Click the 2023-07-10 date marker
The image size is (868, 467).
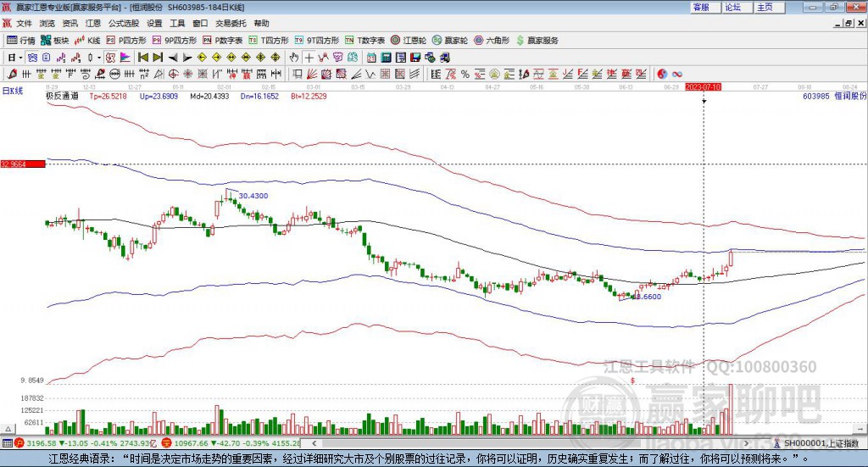tap(703, 86)
